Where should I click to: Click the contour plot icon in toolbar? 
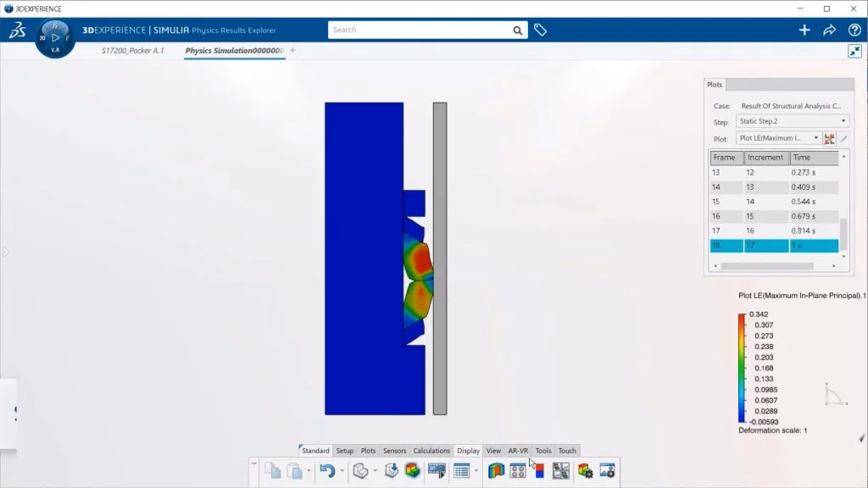[413, 470]
